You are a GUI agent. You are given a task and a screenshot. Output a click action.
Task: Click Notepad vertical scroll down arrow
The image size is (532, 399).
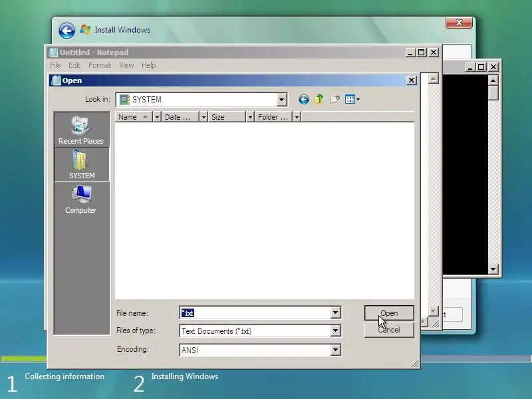434,311
